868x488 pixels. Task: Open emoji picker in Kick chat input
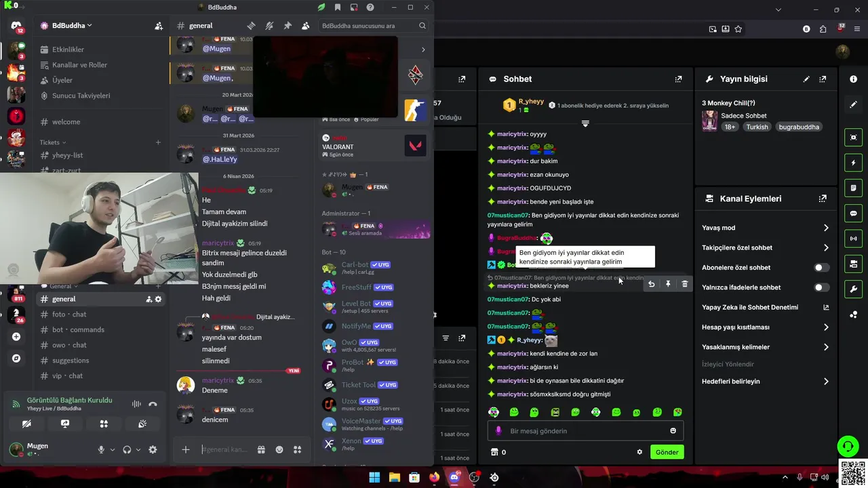[673, 431]
